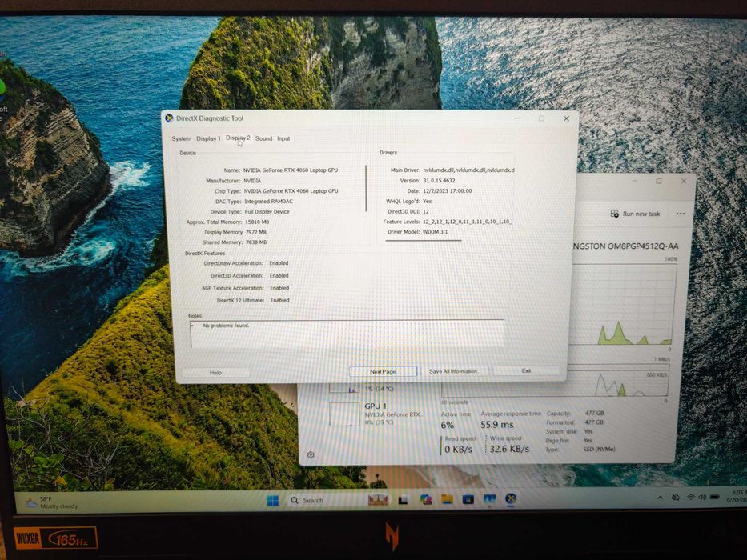
Task: Open the weather widget showing 58°F
Action: click(x=51, y=502)
